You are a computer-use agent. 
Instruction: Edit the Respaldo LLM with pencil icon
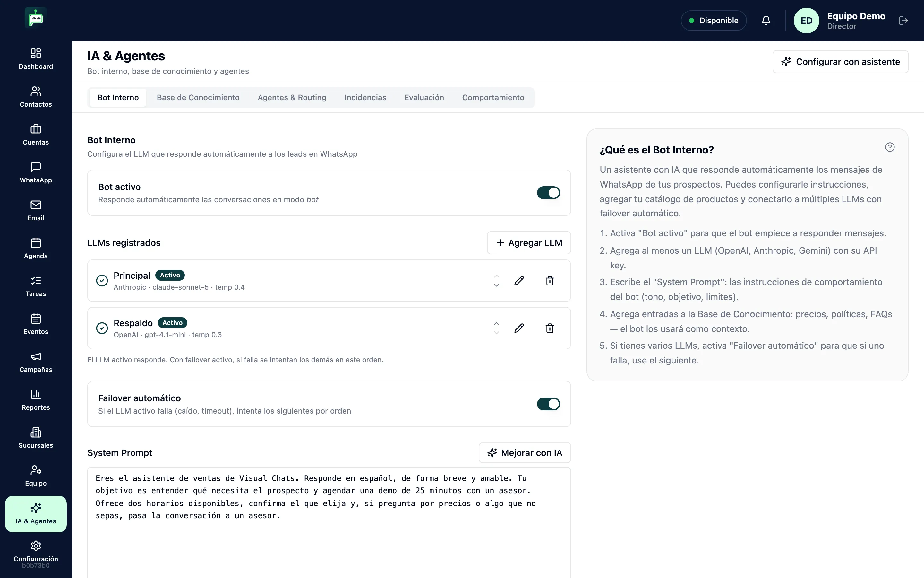519,328
